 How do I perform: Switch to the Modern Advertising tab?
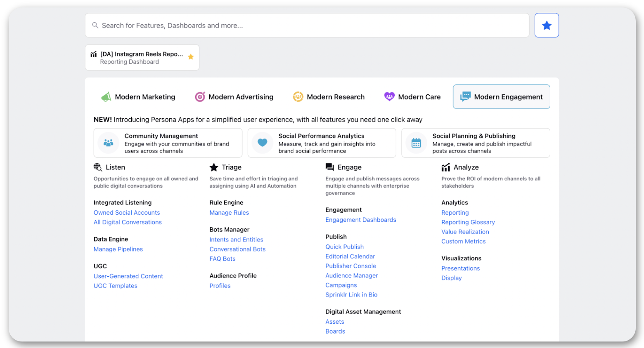pos(234,97)
